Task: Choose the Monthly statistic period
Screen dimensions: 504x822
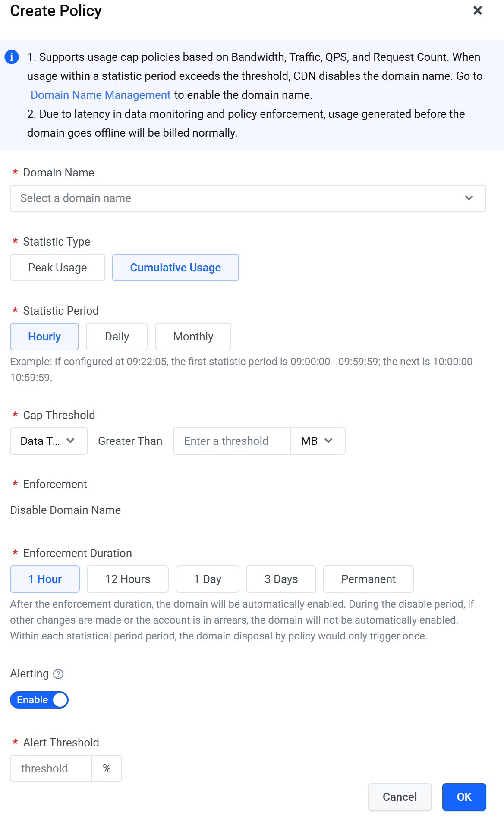Action: 193,337
